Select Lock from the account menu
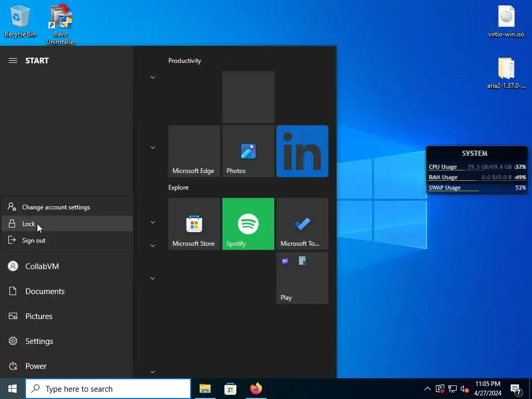532x399 pixels. 67,223
